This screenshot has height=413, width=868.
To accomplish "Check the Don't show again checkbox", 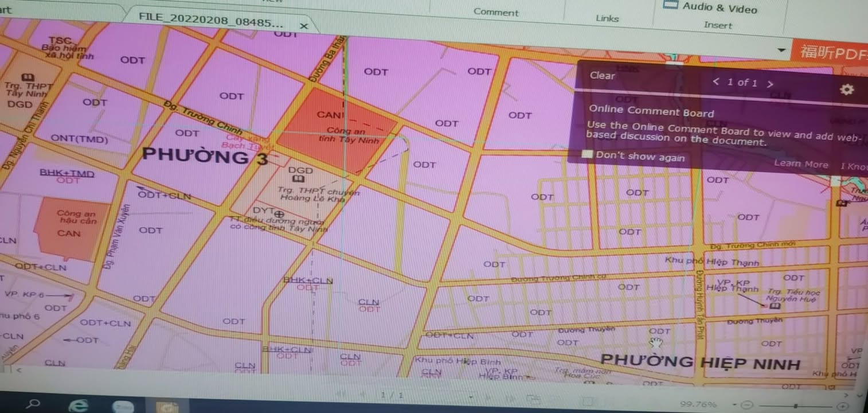I will pyautogui.click(x=587, y=154).
